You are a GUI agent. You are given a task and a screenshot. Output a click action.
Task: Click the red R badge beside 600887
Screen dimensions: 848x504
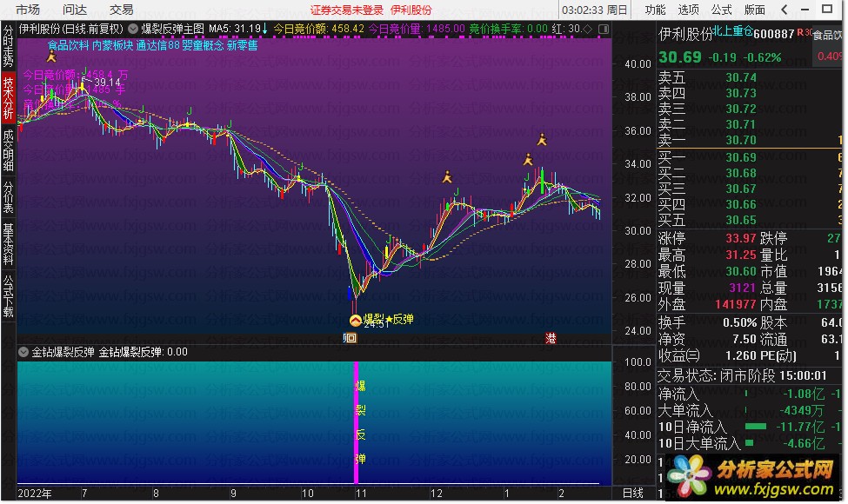pos(800,33)
